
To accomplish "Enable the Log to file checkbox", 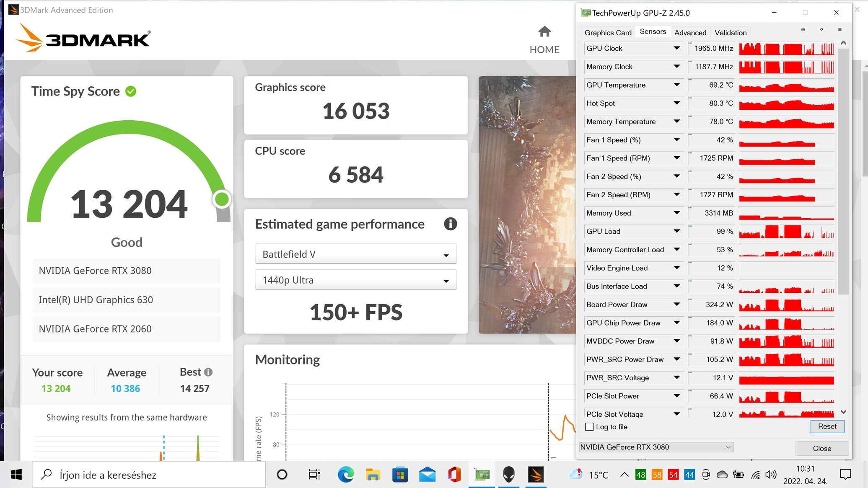I will pos(589,427).
